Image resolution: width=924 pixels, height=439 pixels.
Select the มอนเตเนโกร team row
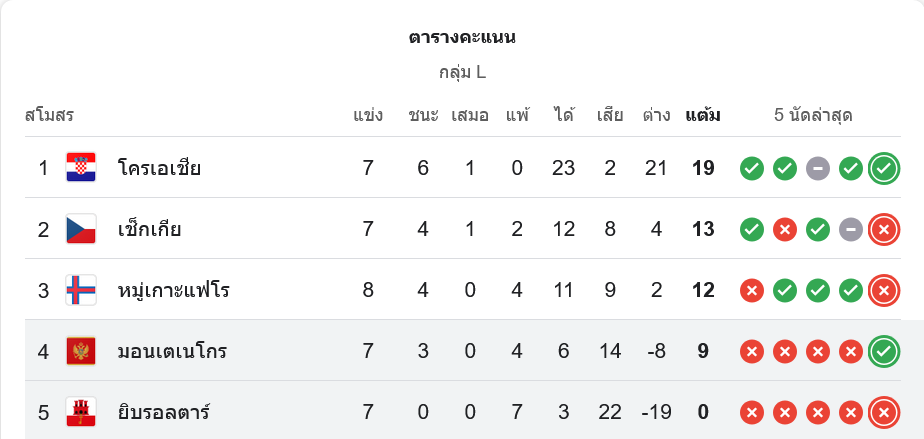click(x=172, y=352)
